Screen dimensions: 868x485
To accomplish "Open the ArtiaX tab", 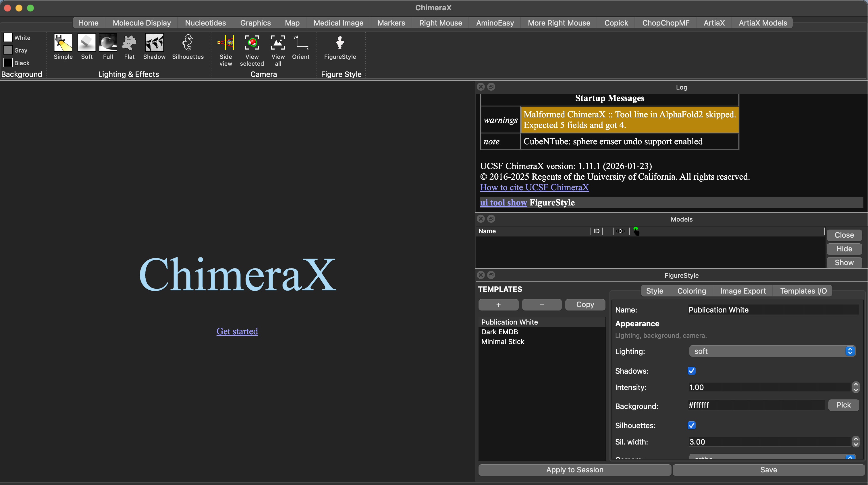I will click(714, 23).
